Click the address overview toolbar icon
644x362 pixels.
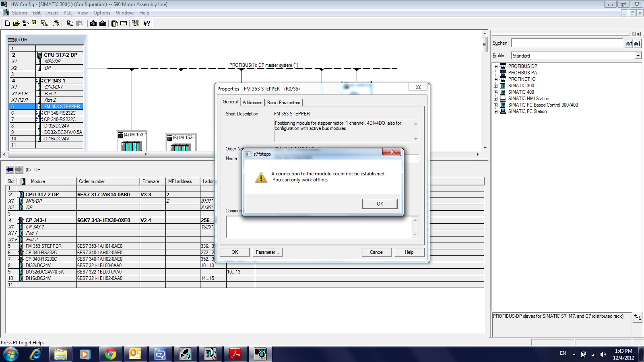pyautogui.click(x=124, y=23)
